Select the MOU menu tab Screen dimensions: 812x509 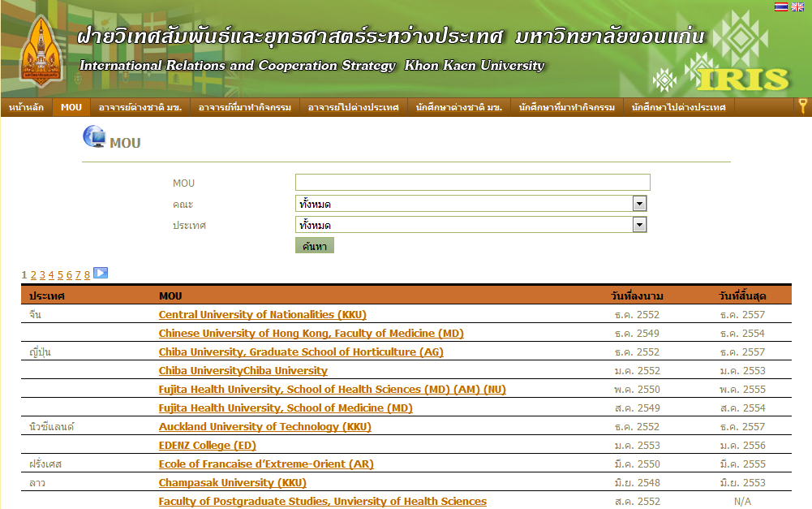point(71,107)
